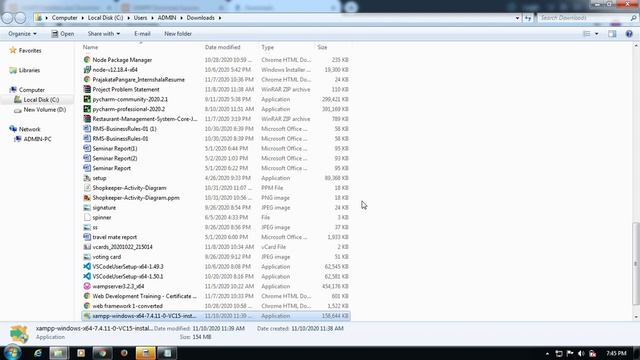This screenshot has width=640, height=360.
Task: Select Shopkeeper-Activity-Diagram.ppm image icon
Action: pyautogui.click(x=87, y=198)
